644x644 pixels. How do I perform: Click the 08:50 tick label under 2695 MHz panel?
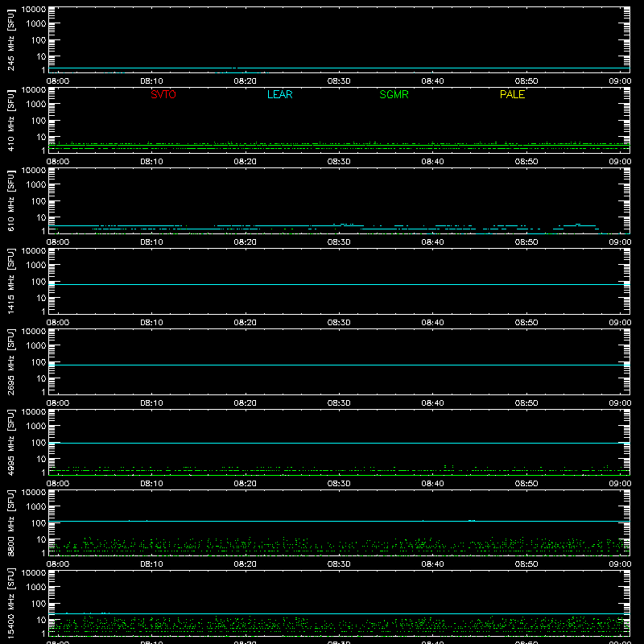click(x=526, y=403)
